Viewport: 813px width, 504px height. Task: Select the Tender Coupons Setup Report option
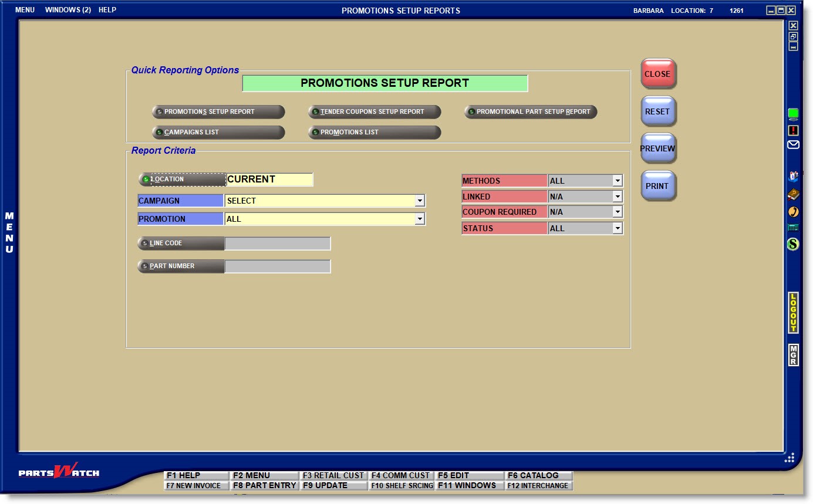click(375, 112)
